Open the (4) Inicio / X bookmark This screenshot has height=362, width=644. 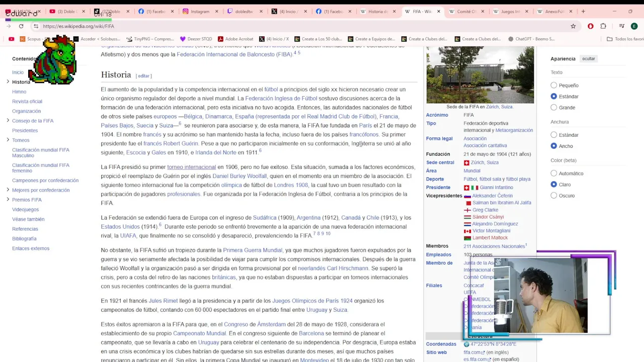pyautogui.click(x=274, y=39)
